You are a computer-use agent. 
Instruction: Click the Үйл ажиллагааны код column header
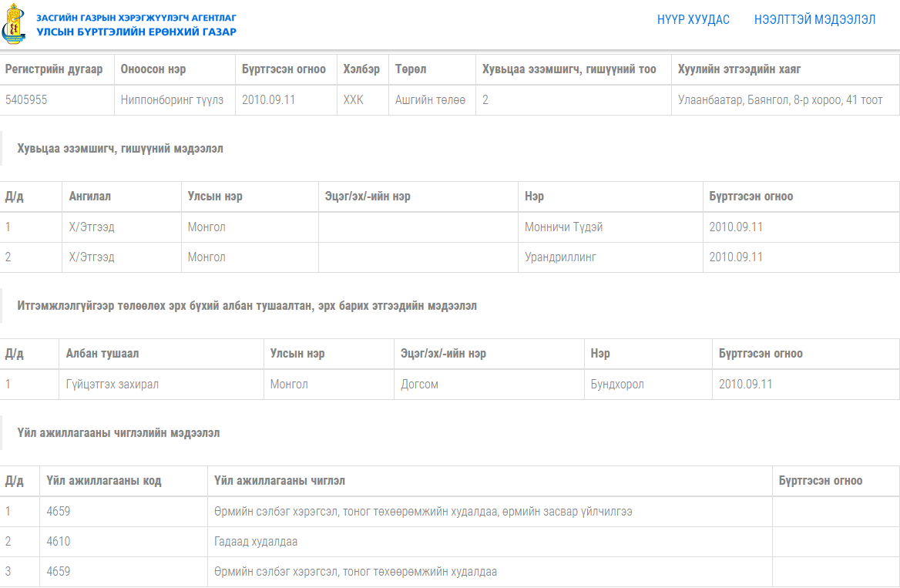pos(104,481)
